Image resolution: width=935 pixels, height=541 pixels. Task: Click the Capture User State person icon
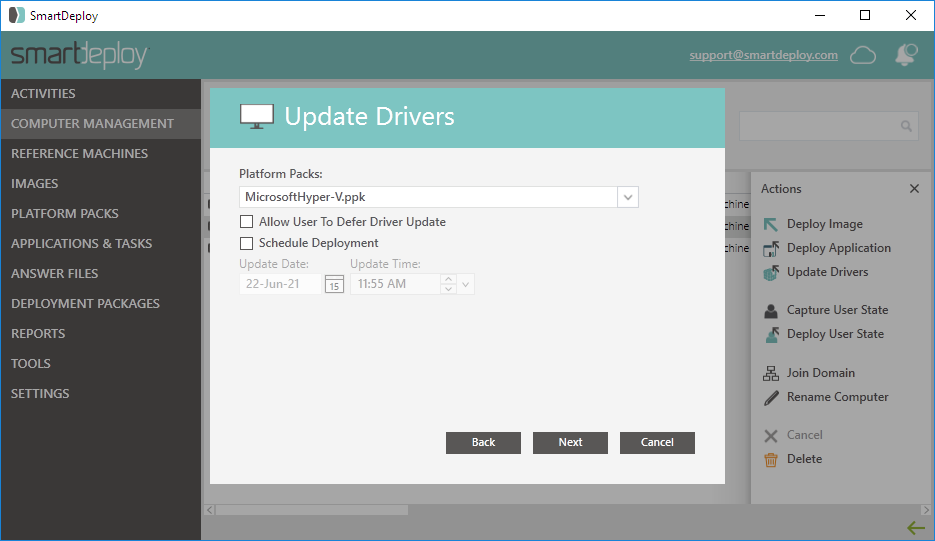(x=770, y=311)
